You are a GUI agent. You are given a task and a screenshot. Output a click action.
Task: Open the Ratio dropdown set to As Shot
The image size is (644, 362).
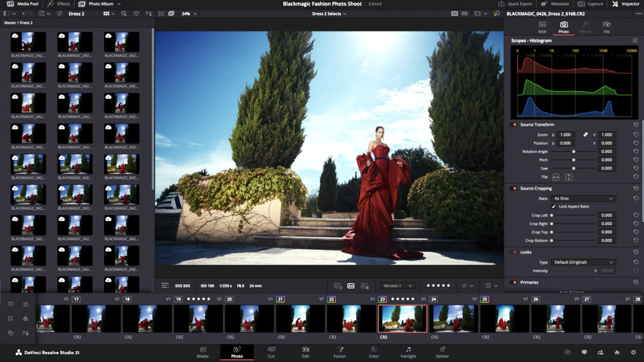click(583, 198)
